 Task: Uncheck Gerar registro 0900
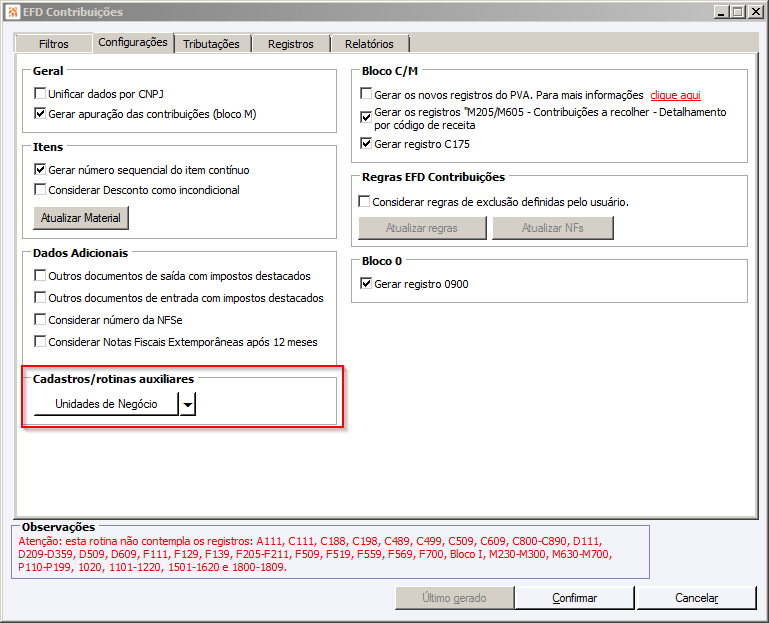pos(366,283)
